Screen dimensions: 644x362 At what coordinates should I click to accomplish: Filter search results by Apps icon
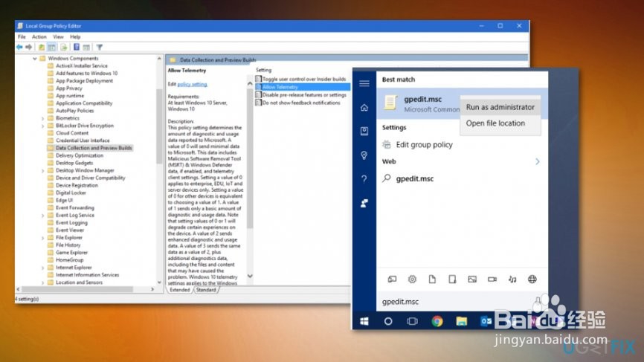pos(392,279)
